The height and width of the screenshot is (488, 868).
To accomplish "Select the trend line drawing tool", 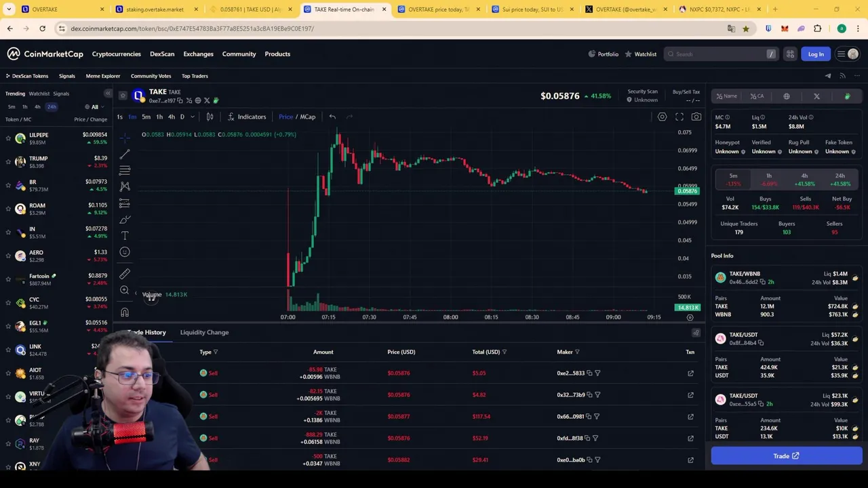I will tap(125, 154).
